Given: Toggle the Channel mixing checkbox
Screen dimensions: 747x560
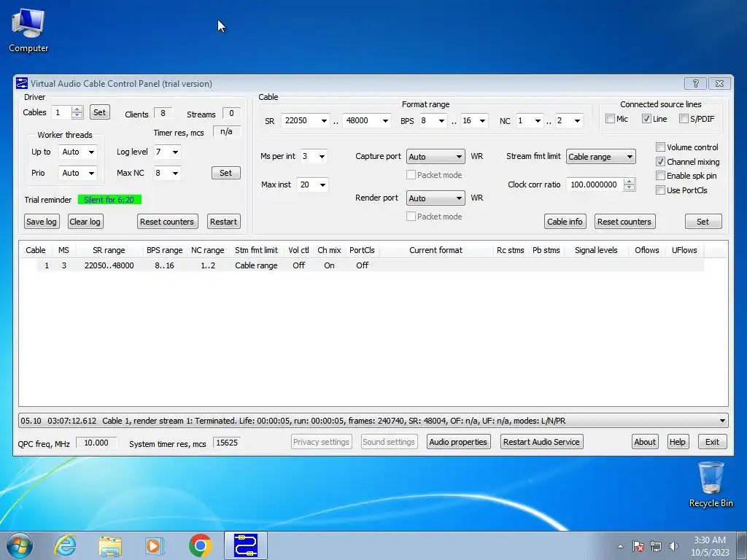Looking at the screenshot, I should point(660,162).
